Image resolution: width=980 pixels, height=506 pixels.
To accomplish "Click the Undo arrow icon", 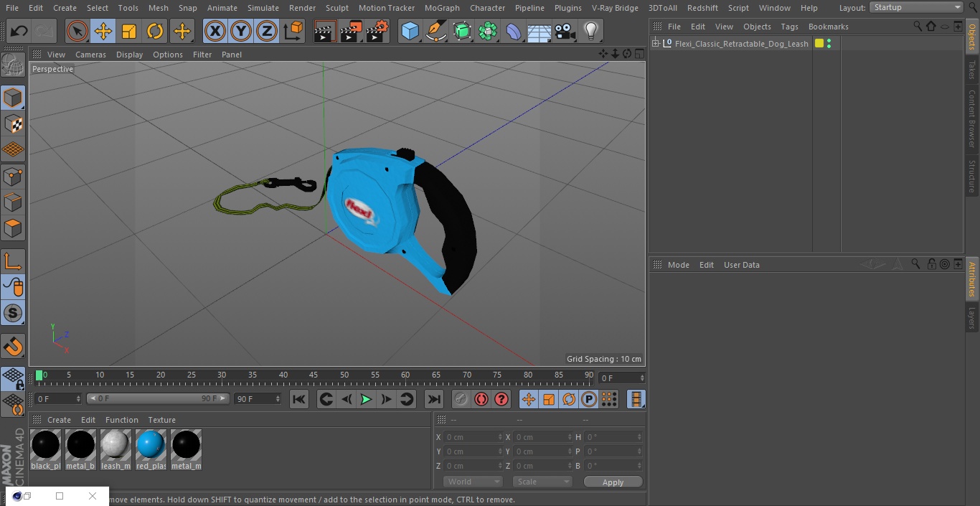I will point(19,31).
